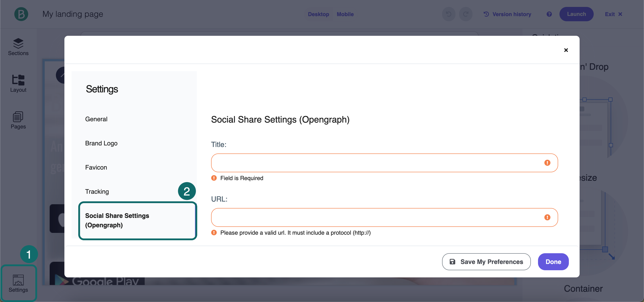644x302 pixels.
Task: Select the Favicon settings tab
Action: tap(96, 167)
